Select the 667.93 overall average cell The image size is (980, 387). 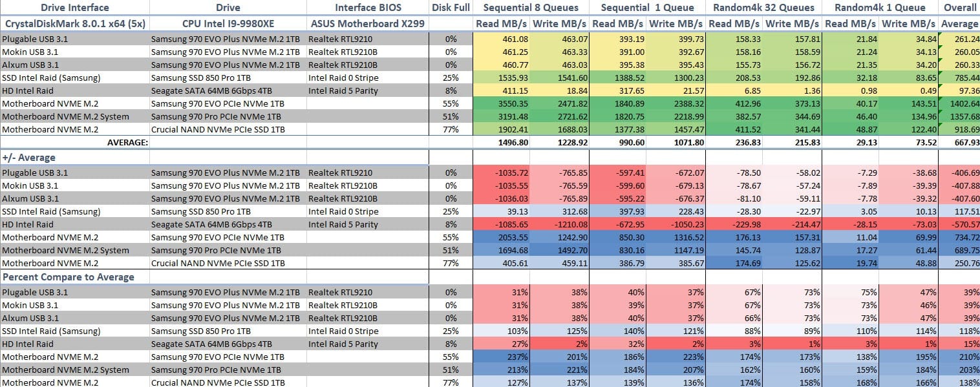tap(960, 142)
